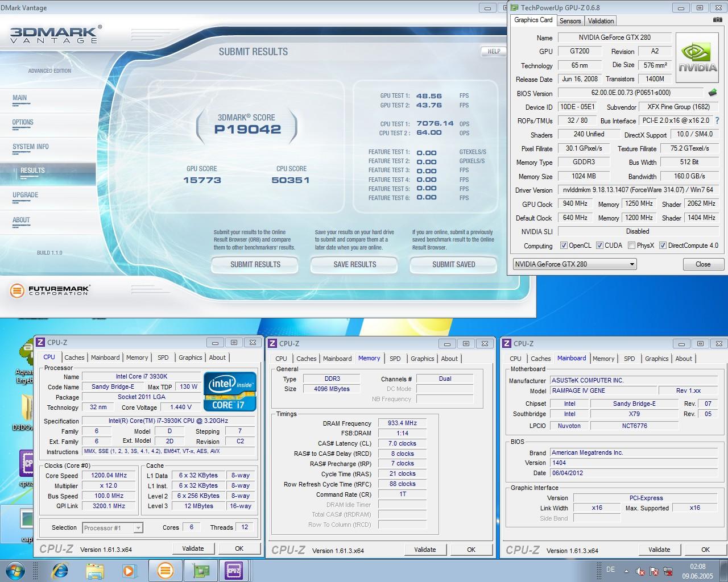
Task: Show hidden tray icons arrow
Action: tap(627, 571)
